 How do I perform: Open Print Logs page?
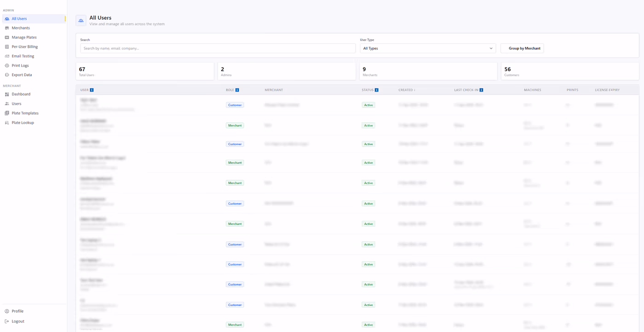pos(20,66)
